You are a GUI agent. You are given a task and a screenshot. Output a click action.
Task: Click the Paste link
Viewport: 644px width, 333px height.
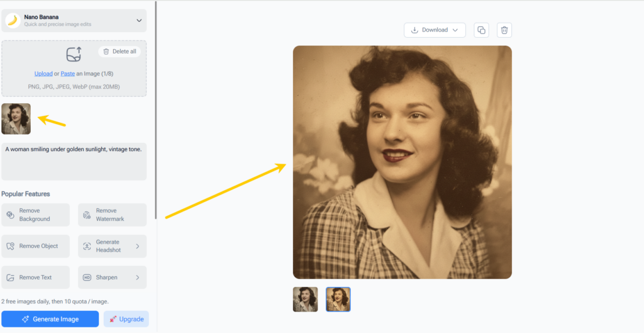[x=67, y=74]
